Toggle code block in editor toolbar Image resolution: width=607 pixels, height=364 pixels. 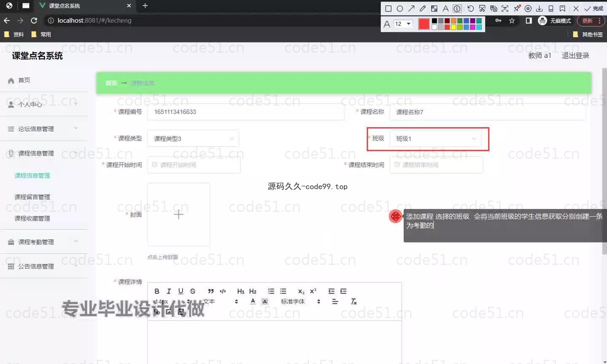(223, 291)
